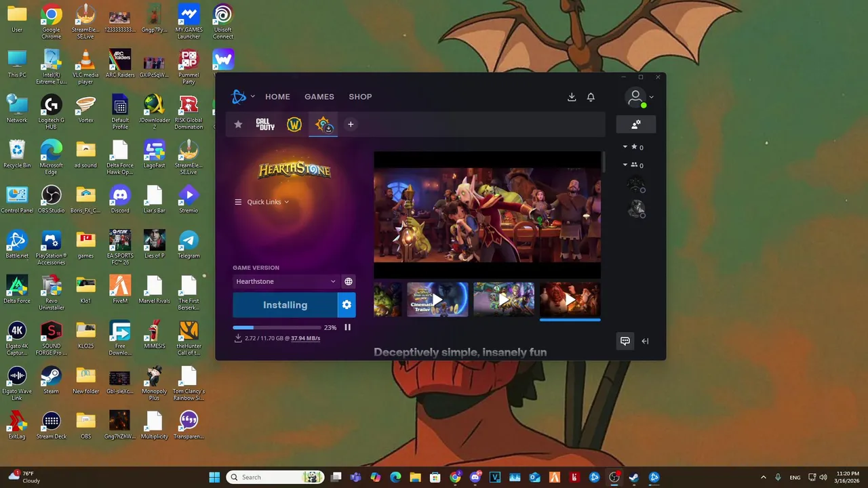Collapse the social panel arrow
The image size is (868, 488).
[x=645, y=341]
